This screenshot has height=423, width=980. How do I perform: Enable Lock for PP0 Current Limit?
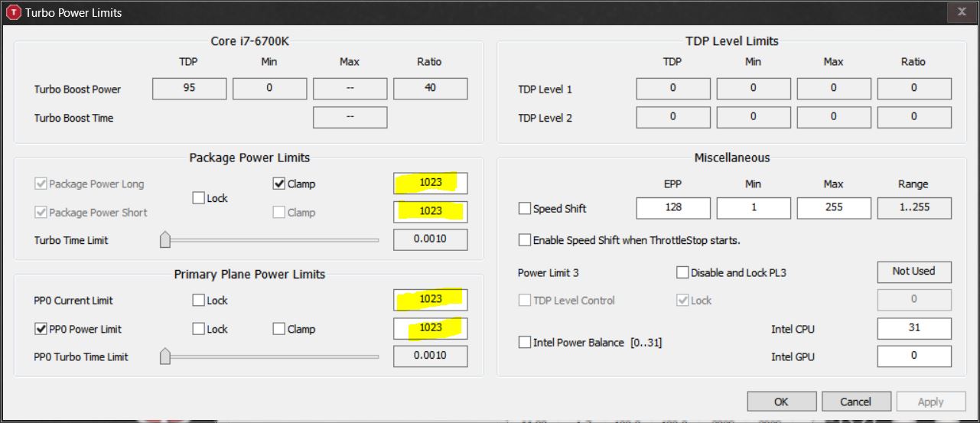(x=199, y=300)
